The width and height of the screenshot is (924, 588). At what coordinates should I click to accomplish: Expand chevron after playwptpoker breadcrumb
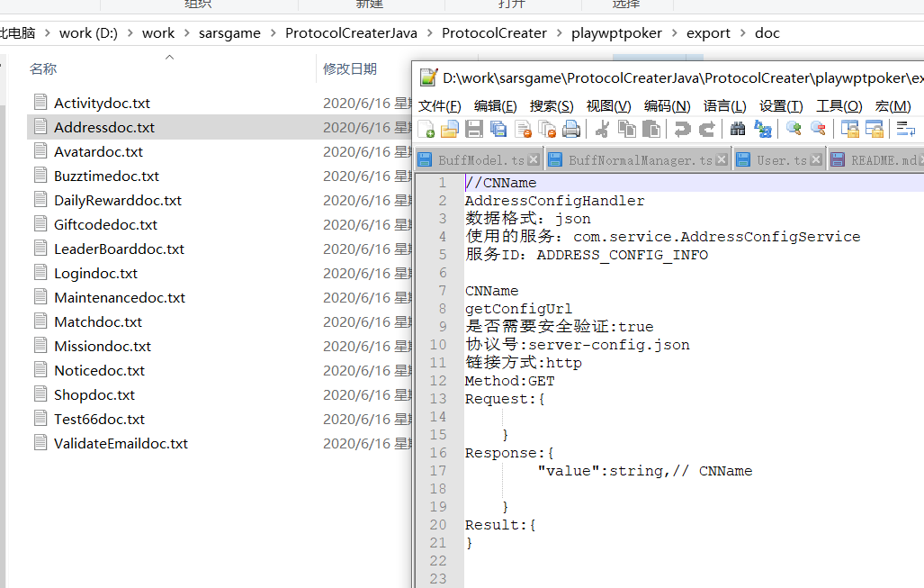(674, 33)
